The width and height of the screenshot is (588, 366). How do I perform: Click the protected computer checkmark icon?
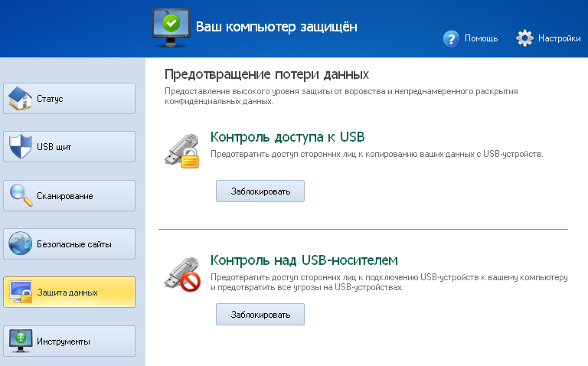171,28
